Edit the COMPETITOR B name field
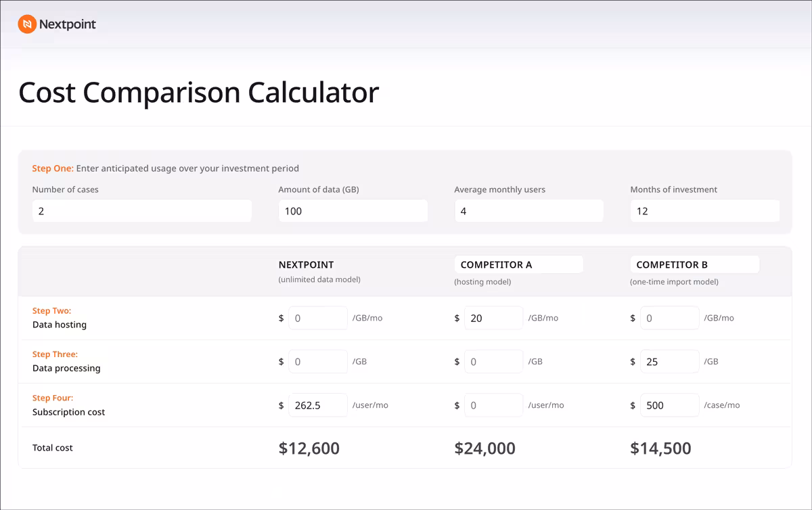Screen dimensions: 812x510 695,264
